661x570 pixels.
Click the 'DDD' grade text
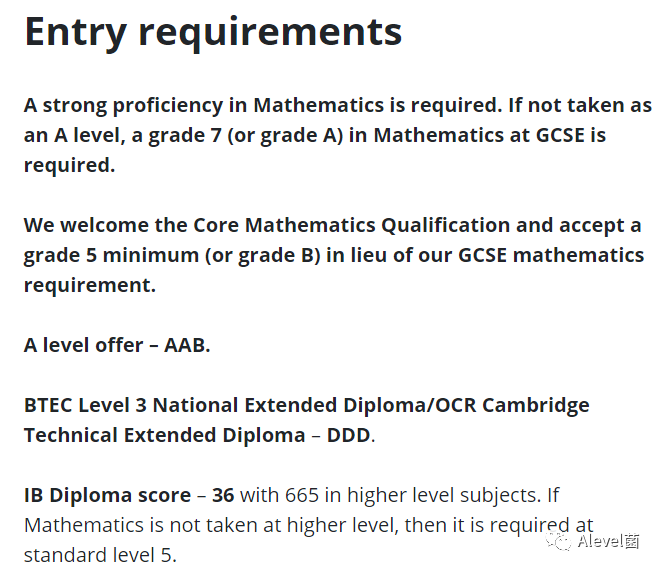pyautogui.click(x=349, y=435)
